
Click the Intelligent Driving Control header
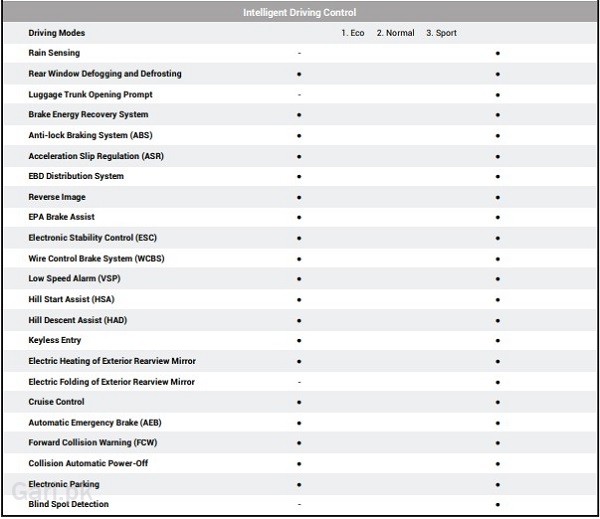tap(299, 12)
